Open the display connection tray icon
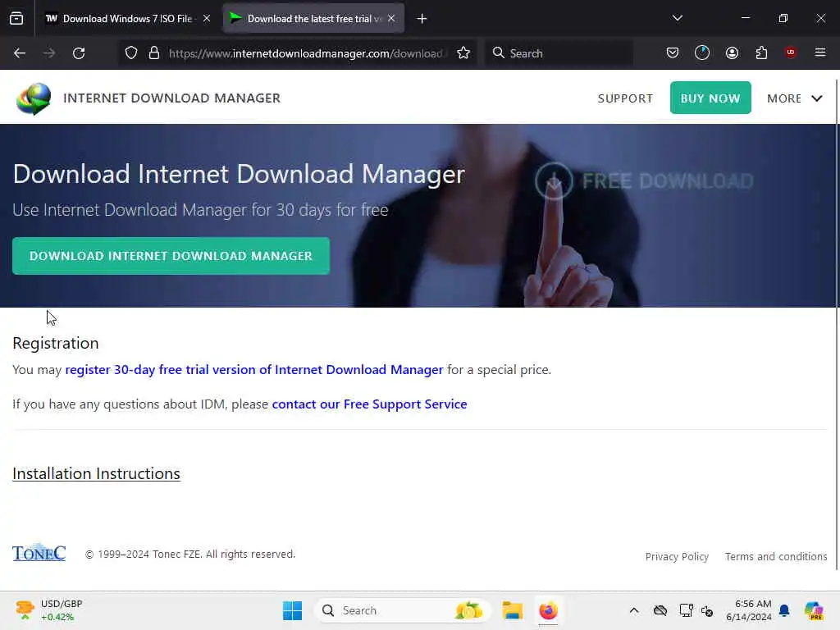 coord(687,610)
